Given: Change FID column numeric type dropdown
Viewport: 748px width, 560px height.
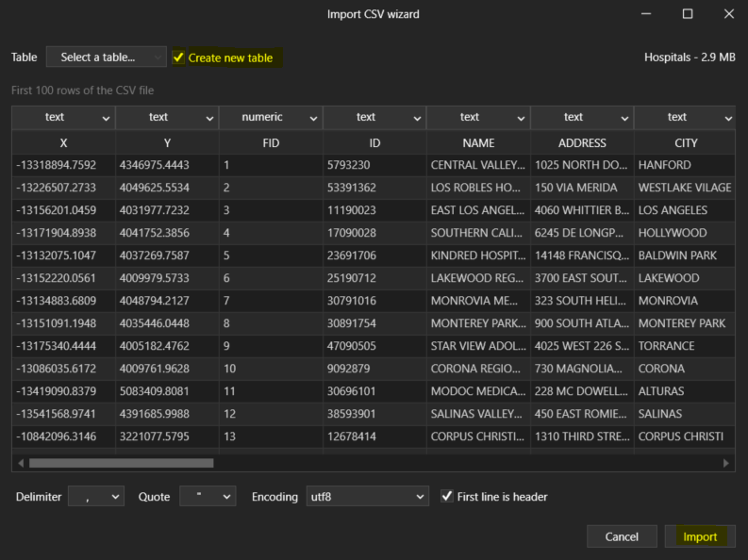Looking at the screenshot, I should pos(271,118).
